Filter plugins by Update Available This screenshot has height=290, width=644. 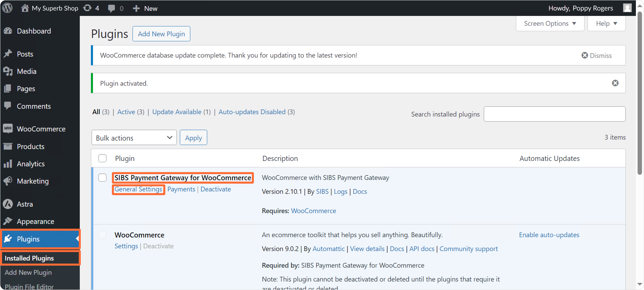point(176,112)
